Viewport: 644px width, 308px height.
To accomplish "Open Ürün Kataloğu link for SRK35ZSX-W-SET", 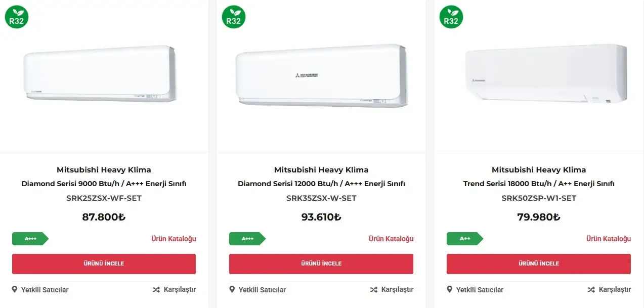I will pos(391,239).
